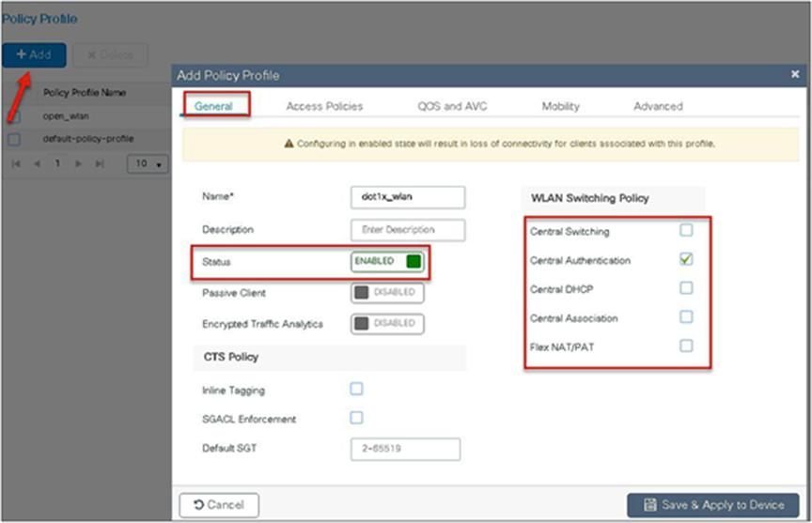Go to next page arrow

[79, 164]
